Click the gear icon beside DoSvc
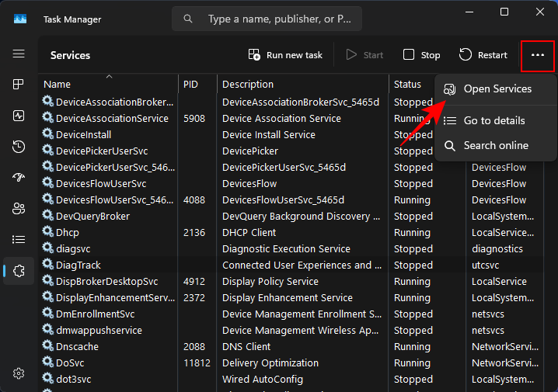Viewport: 558px width, 392px height. point(47,363)
